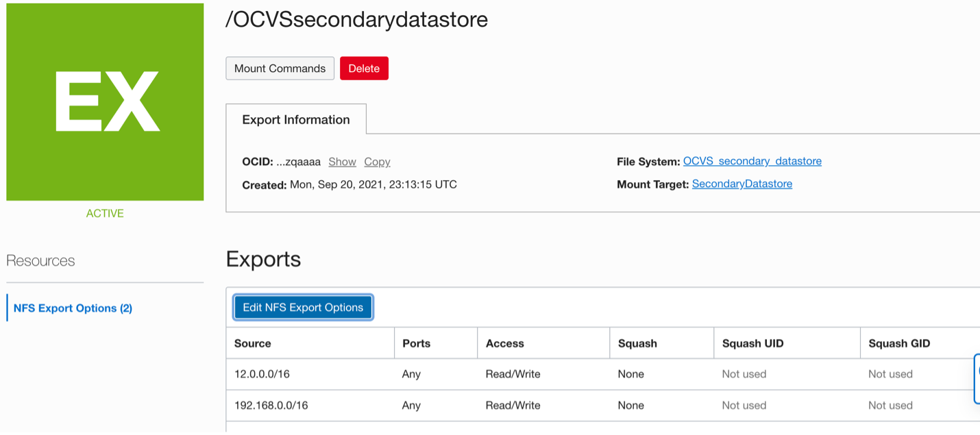Viewport: 980px width, 435px height.
Task: Click the Edit NFS Export Options button
Action: 303,307
